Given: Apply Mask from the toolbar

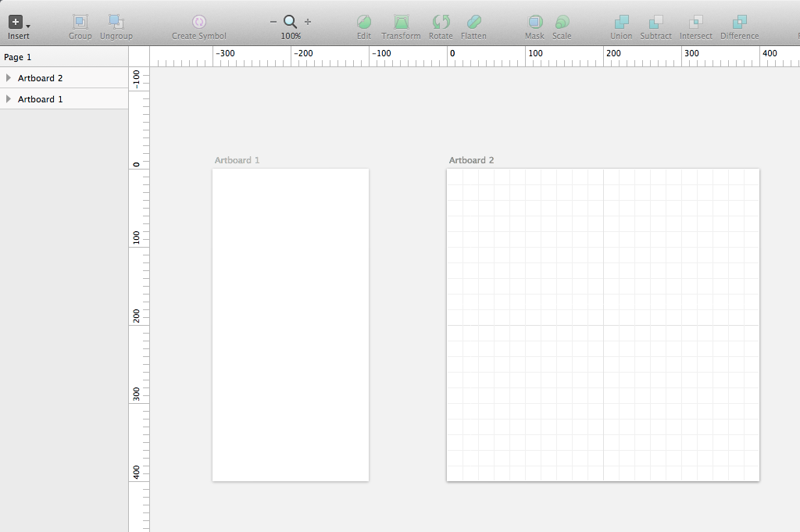Looking at the screenshot, I should point(534,22).
